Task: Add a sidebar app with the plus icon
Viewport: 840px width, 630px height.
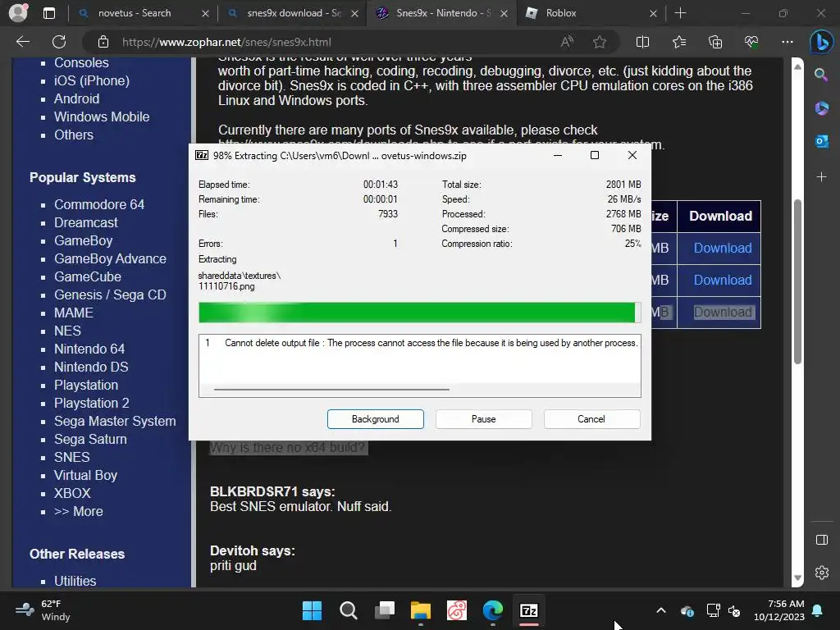Action: (821, 177)
